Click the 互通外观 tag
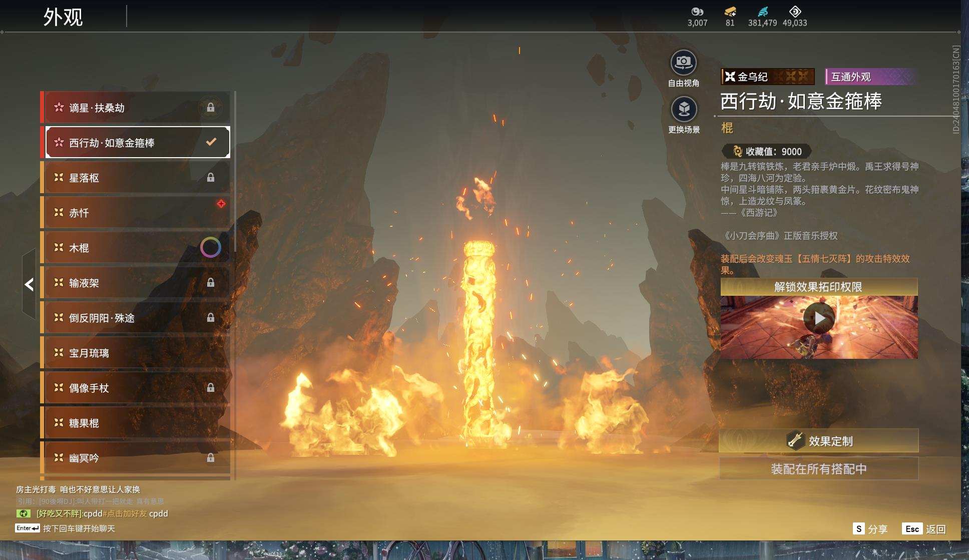 870,77
